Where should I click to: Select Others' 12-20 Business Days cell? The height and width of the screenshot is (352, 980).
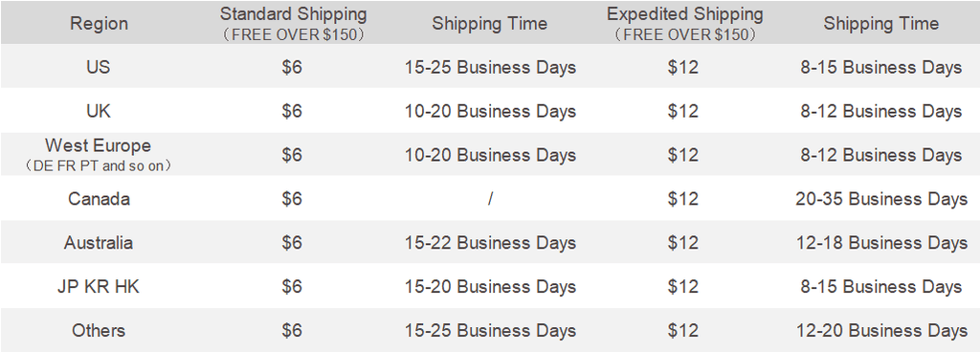point(881,330)
